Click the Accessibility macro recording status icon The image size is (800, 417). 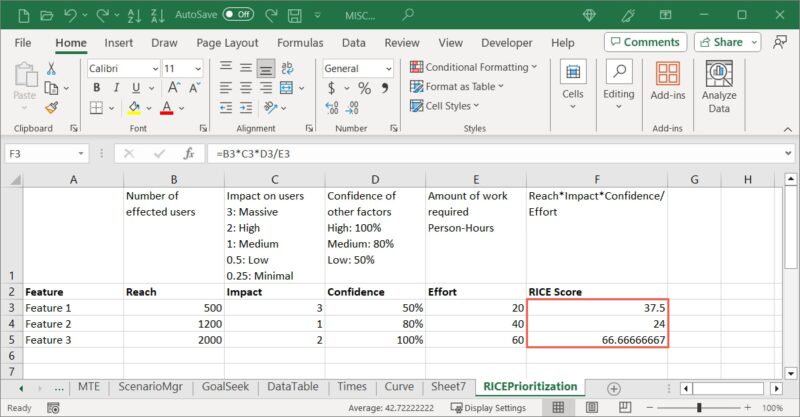pyautogui.click(x=53, y=408)
